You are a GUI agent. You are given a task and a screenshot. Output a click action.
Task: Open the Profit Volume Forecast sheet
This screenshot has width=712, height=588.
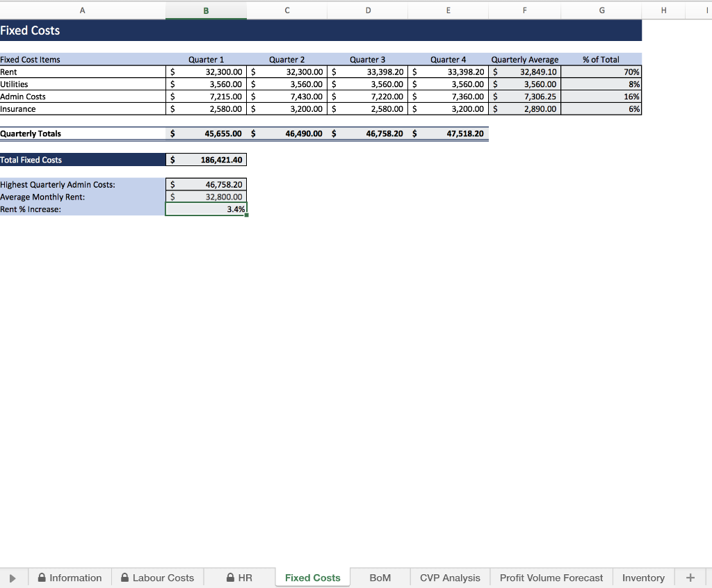coord(551,578)
